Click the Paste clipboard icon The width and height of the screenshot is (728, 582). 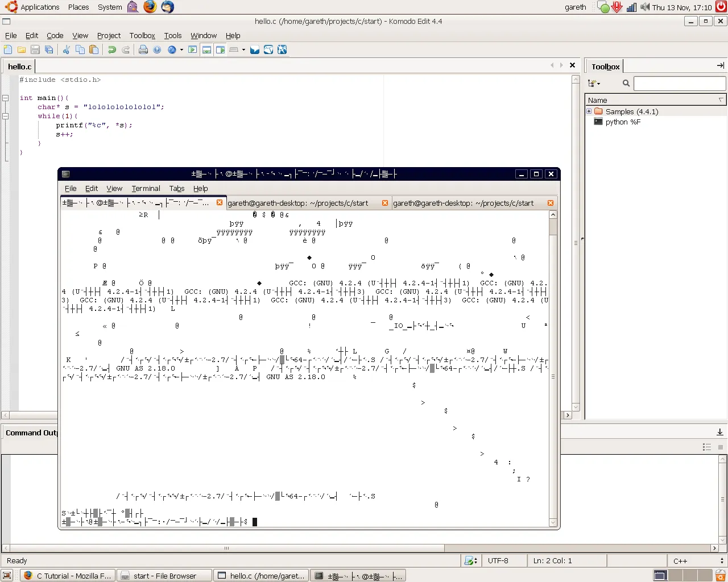point(94,50)
